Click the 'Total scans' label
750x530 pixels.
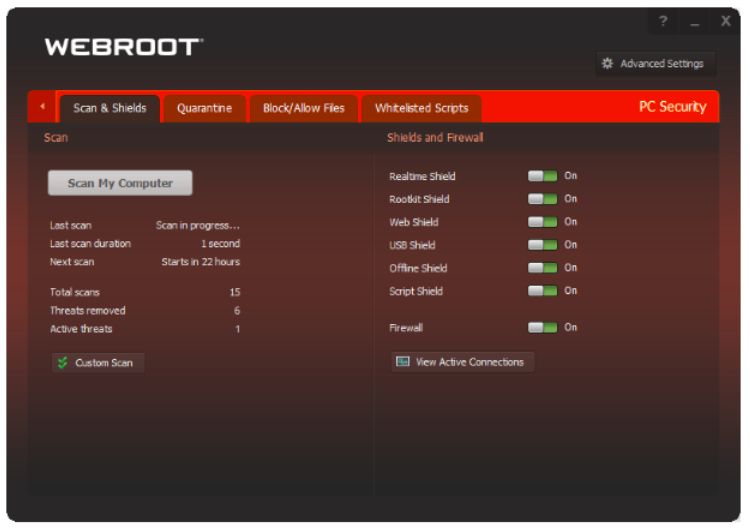tap(75, 292)
